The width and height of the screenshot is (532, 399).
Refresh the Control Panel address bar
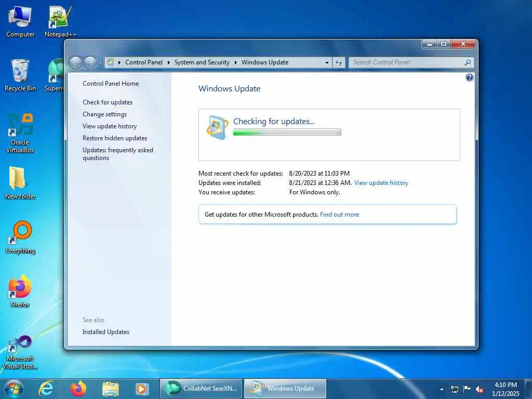(339, 62)
